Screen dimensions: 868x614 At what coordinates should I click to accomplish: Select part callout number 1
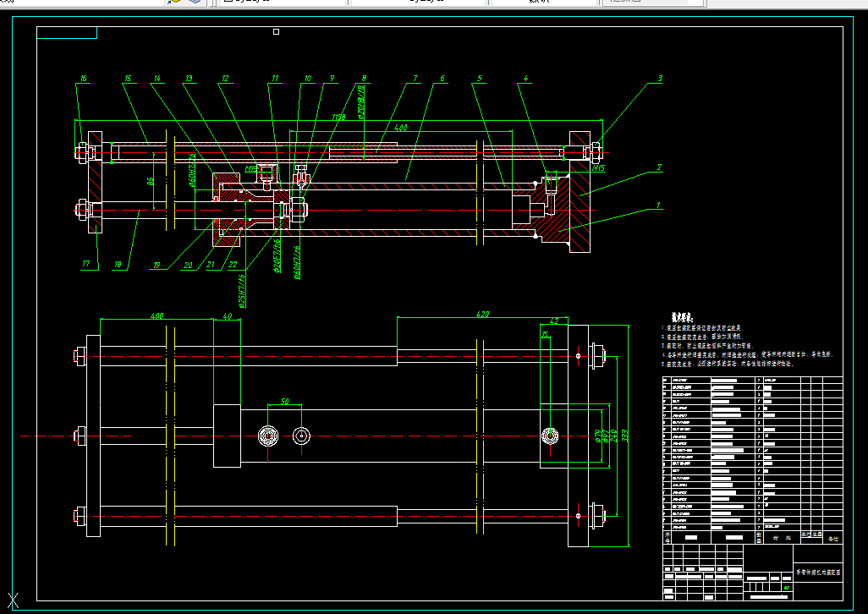tap(658, 206)
